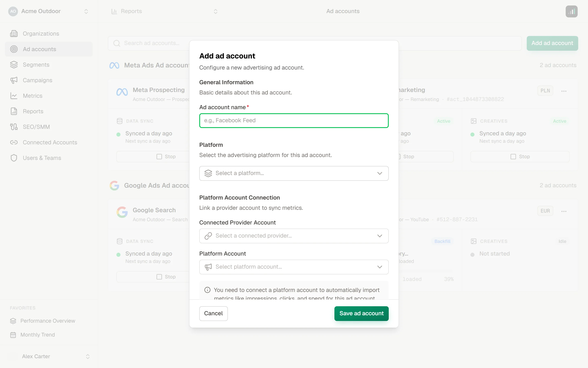Image resolution: width=588 pixels, height=368 pixels.
Task: Expand the Reports breadcrumb selector
Action: pyautogui.click(x=216, y=11)
